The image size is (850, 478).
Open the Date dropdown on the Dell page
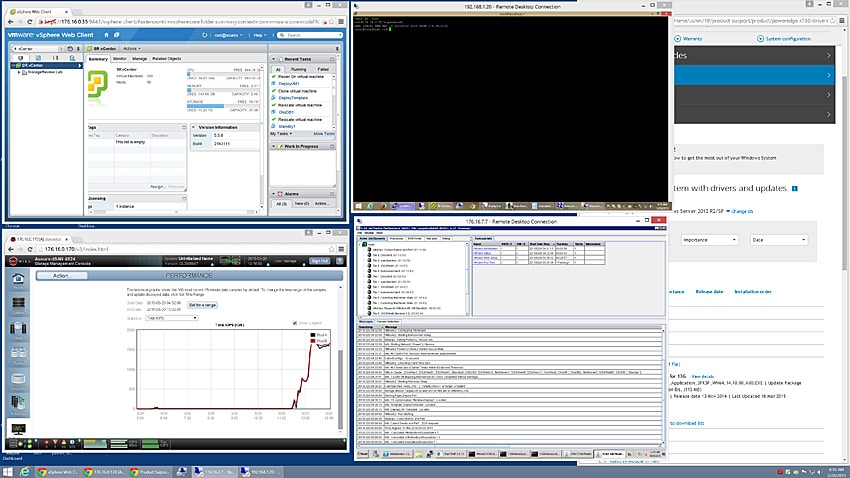[779, 240]
